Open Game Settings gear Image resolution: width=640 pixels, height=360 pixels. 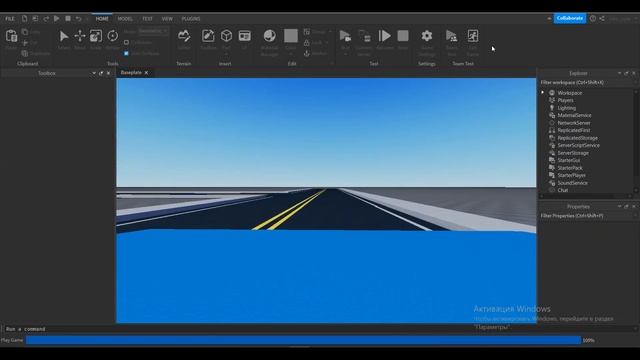pos(427,36)
